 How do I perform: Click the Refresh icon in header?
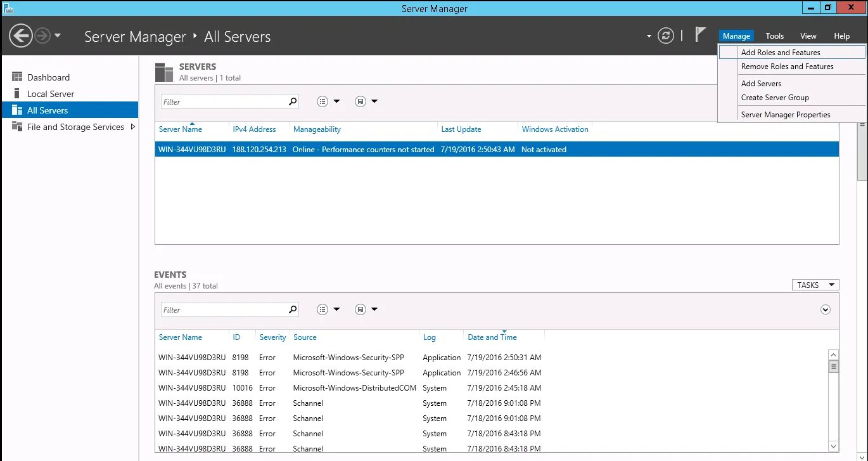pos(666,36)
